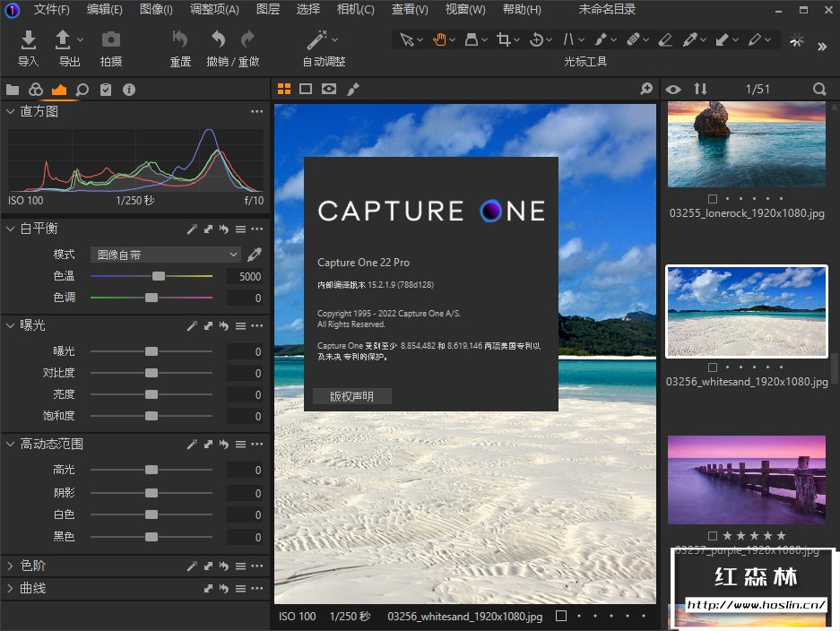Tick the color tag box in viewer status bar
Viewport: 840px width, 631px height.
(561, 617)
